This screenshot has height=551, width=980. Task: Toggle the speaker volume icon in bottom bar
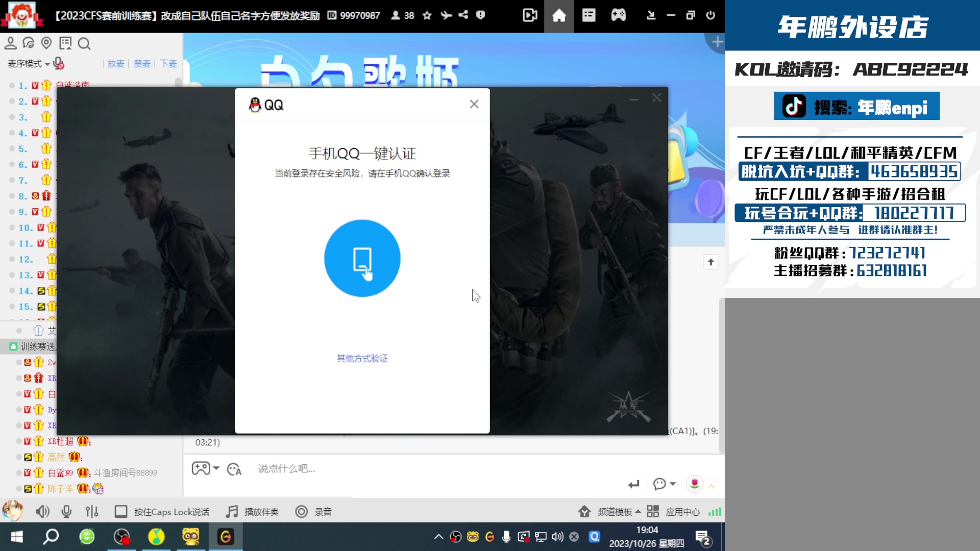click(43, 511)
